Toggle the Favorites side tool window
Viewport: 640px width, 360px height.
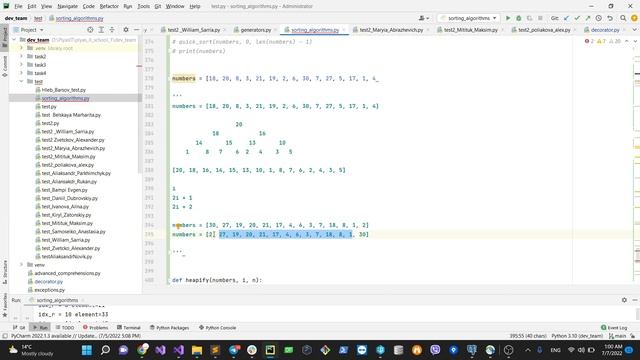pyautogui.click(x=4, y=306)
